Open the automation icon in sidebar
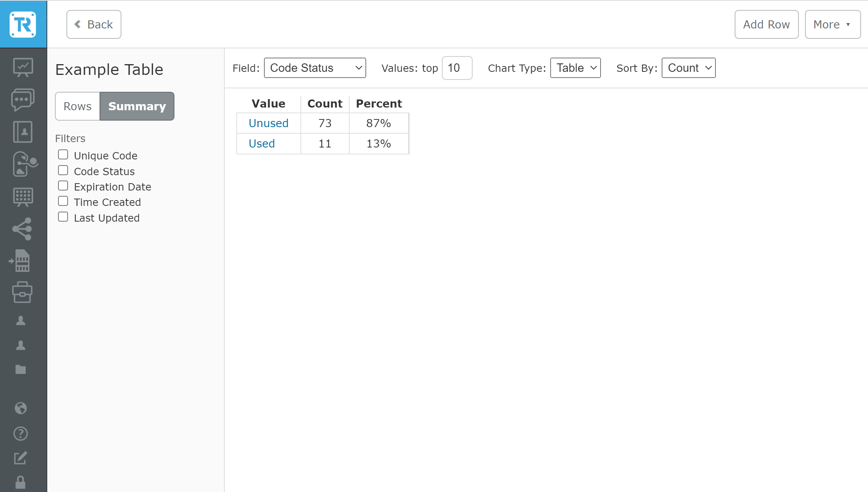 tap(25, 164)
